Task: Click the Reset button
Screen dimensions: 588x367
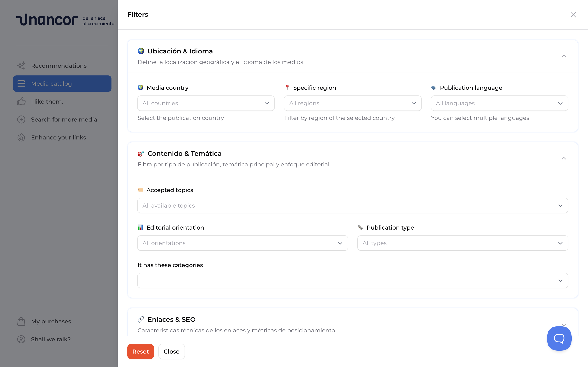Action: 140,351
